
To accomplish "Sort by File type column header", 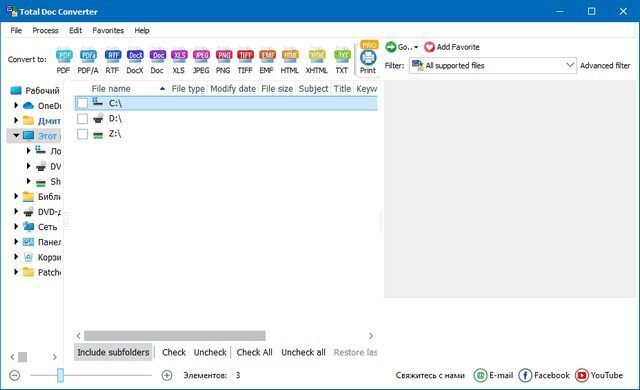I will point(188,89).
